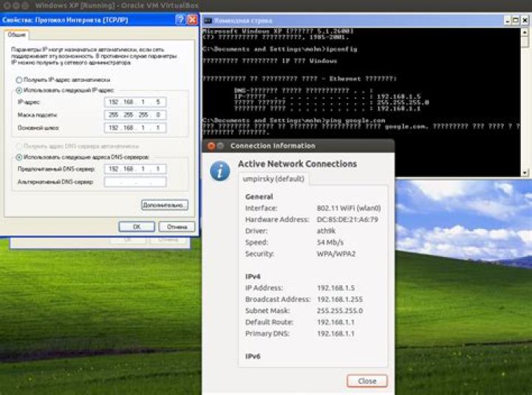Image resolution: width=532 pixels, height=395 pixels.
Task: Click the blue info icon in Connection Information
Action: click(220, 171)
